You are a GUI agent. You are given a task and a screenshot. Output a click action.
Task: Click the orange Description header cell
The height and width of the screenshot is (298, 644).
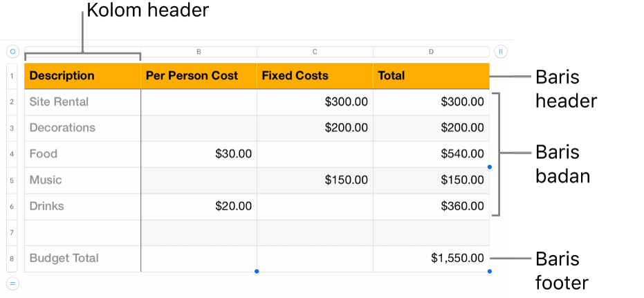pos(82,76)
